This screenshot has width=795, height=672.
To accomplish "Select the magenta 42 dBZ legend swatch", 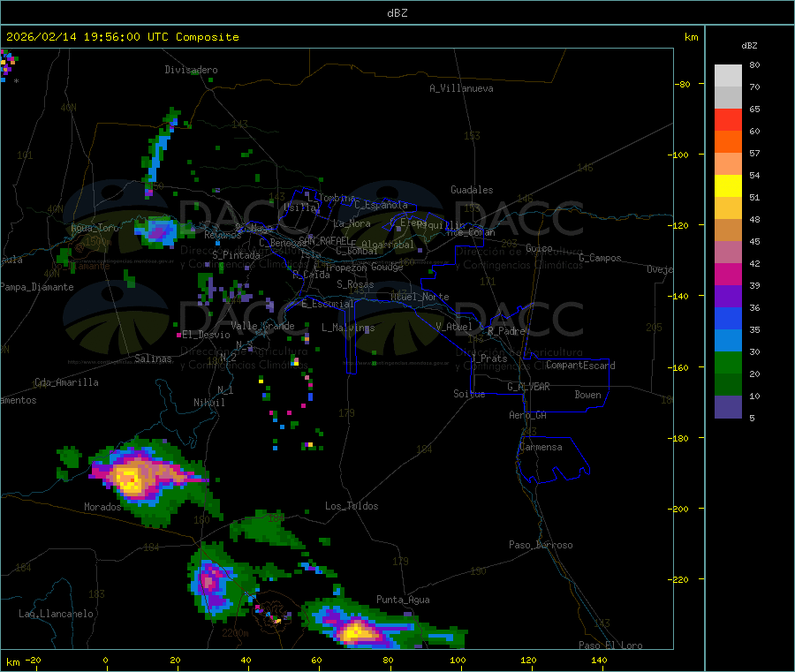I will [x=728, y=274].
